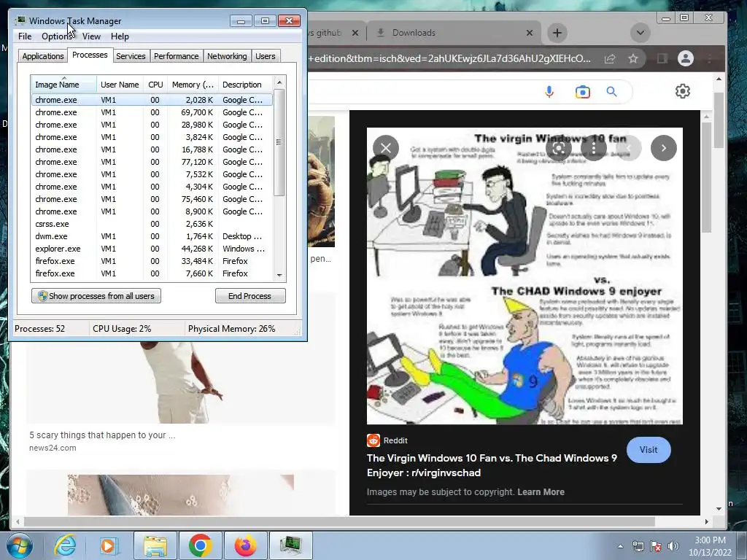Open the File menu in Task Manager
Viewport: 747px width, 560px height.
[x=25, y=36]
